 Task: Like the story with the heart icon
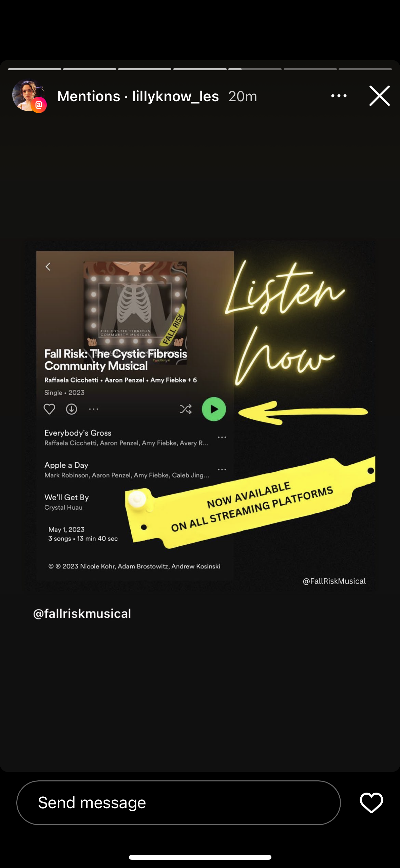371,803
